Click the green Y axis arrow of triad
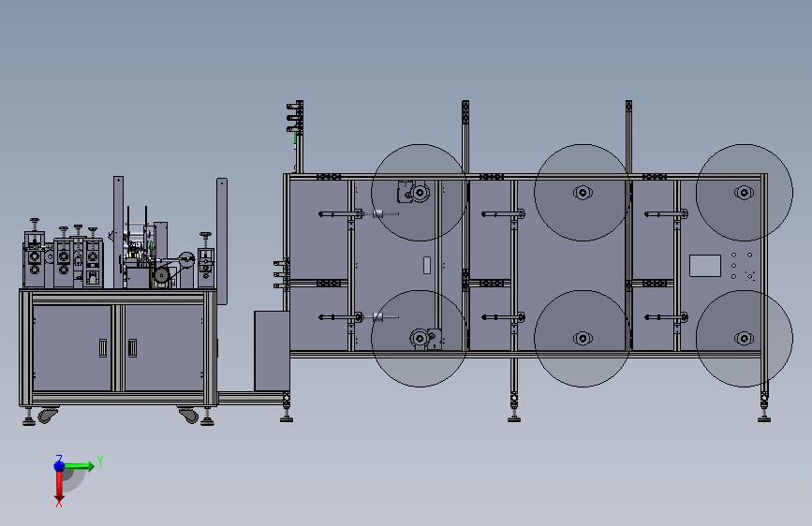The image size is (812, 526). tap(80, 466)
